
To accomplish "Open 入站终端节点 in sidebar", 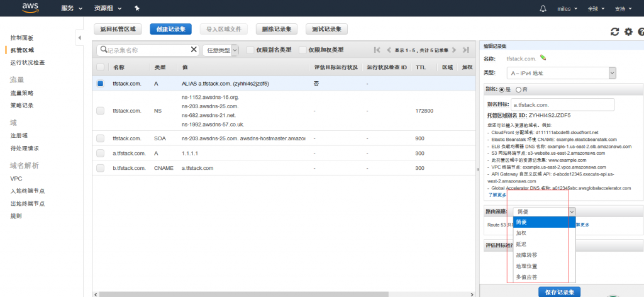I will (x=28, y=191).
